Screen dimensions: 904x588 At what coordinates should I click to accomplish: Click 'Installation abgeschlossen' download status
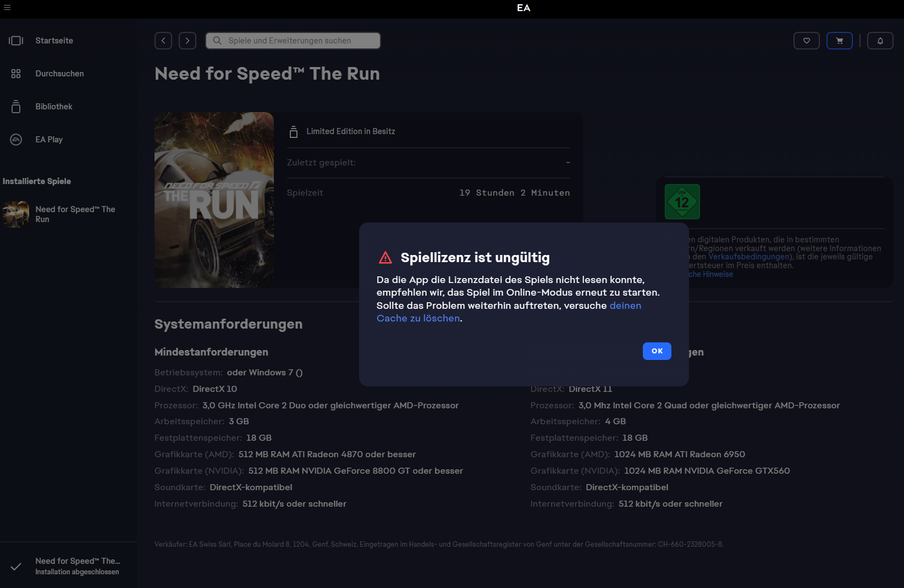[x=78, y=572]
